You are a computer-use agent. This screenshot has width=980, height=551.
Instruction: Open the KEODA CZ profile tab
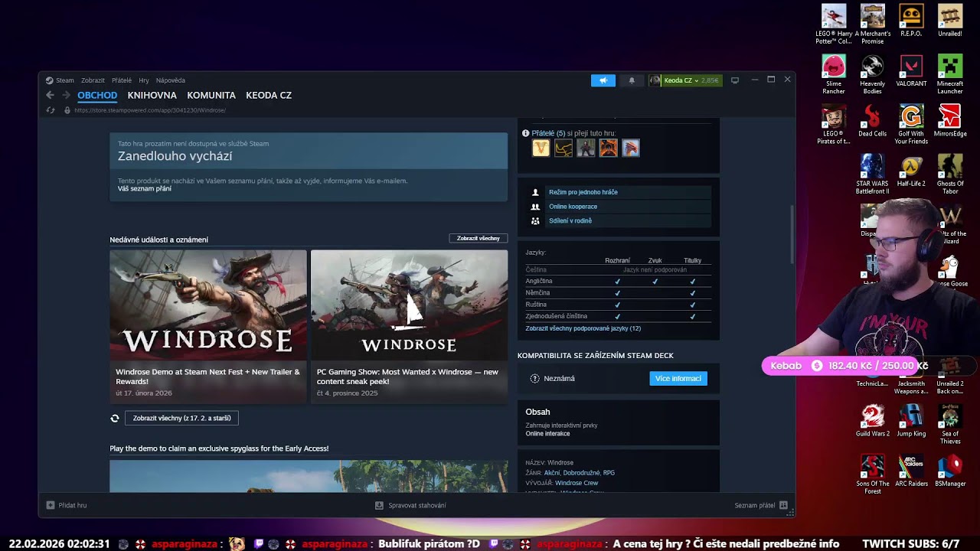pos(269,96)
